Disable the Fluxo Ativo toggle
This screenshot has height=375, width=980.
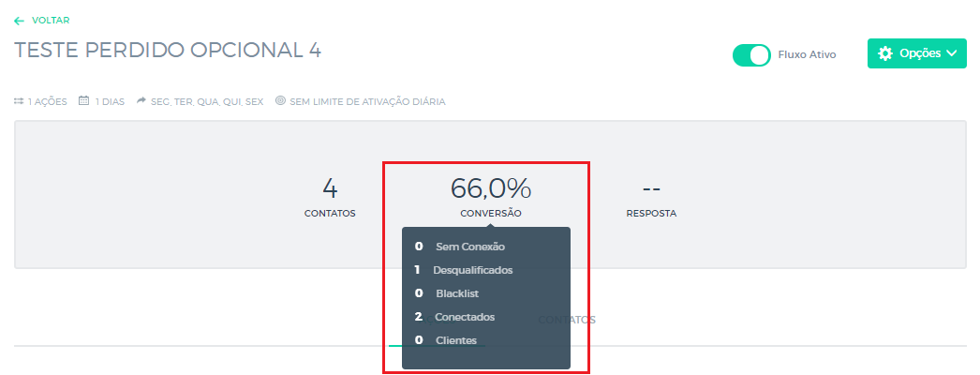pyautogui.click(x=751, y=55)
